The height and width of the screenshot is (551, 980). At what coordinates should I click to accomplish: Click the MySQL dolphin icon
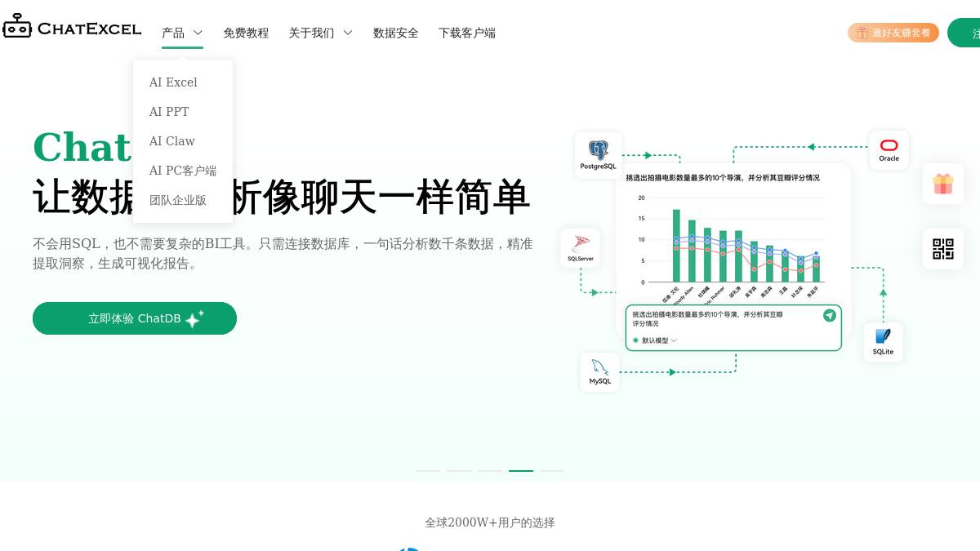600,367
